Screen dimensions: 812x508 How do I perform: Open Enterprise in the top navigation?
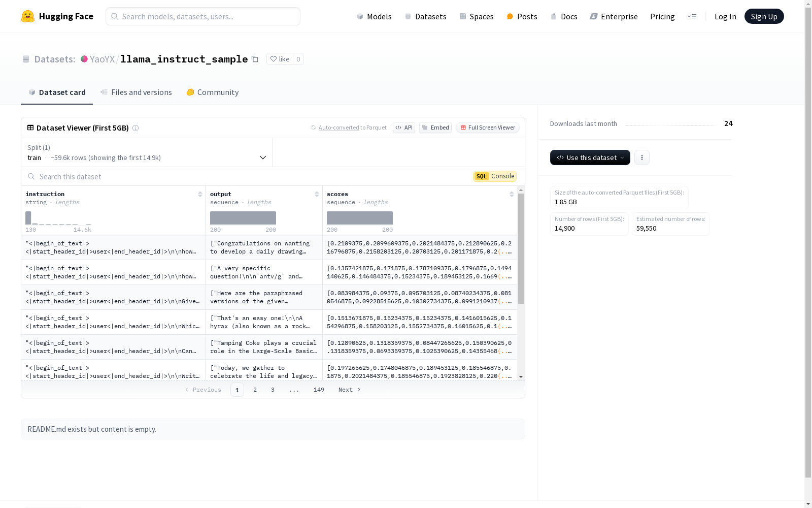coord(614,16)
